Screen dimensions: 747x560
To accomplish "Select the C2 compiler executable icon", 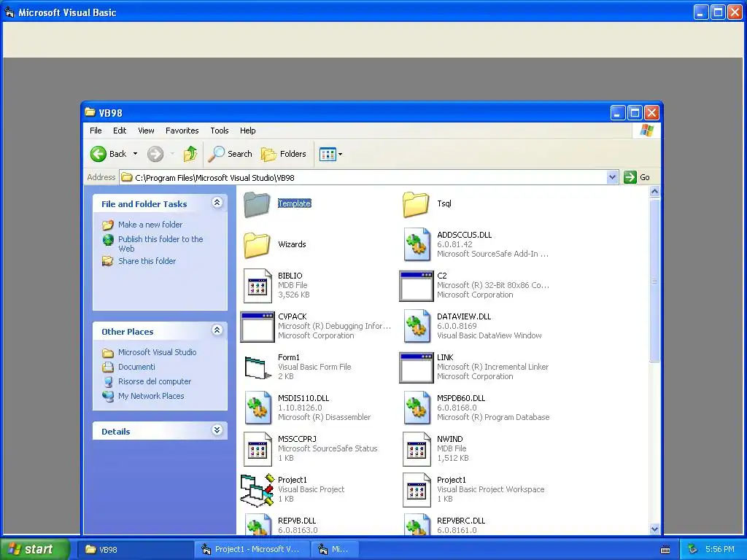I will (x=417, y=286).
